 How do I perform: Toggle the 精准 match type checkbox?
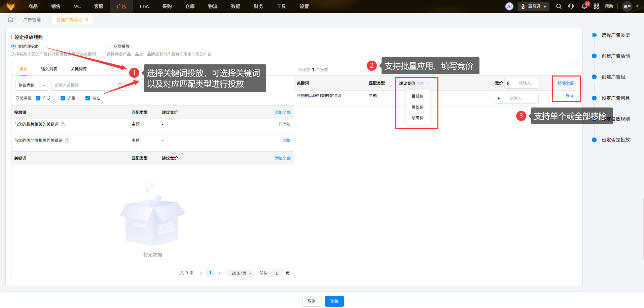point(88,98)
